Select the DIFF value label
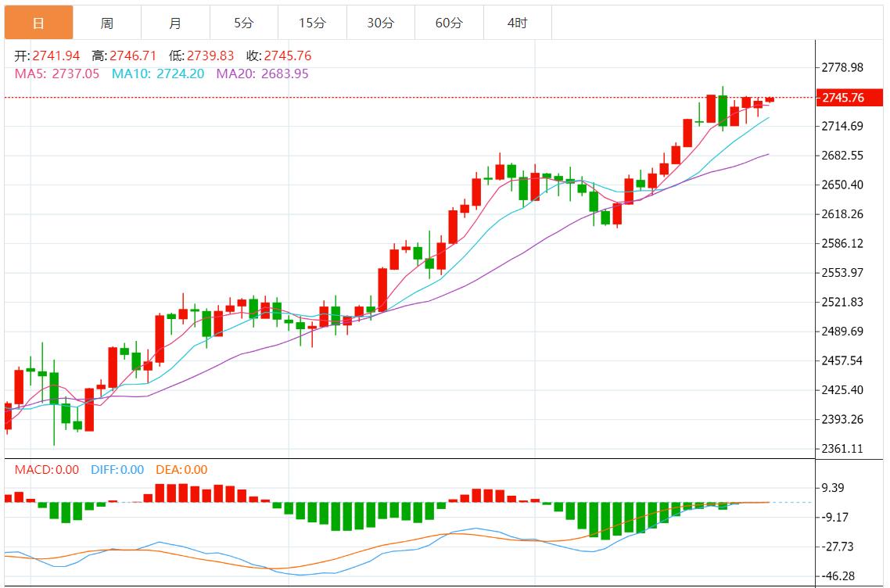The image size is (890, 588). pos(117,470)
